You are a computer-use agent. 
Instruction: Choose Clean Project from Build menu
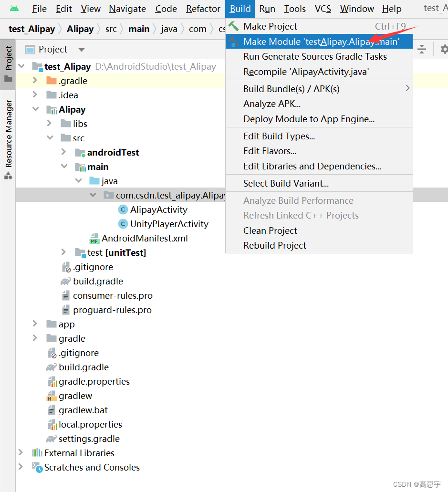pos(319,230)
